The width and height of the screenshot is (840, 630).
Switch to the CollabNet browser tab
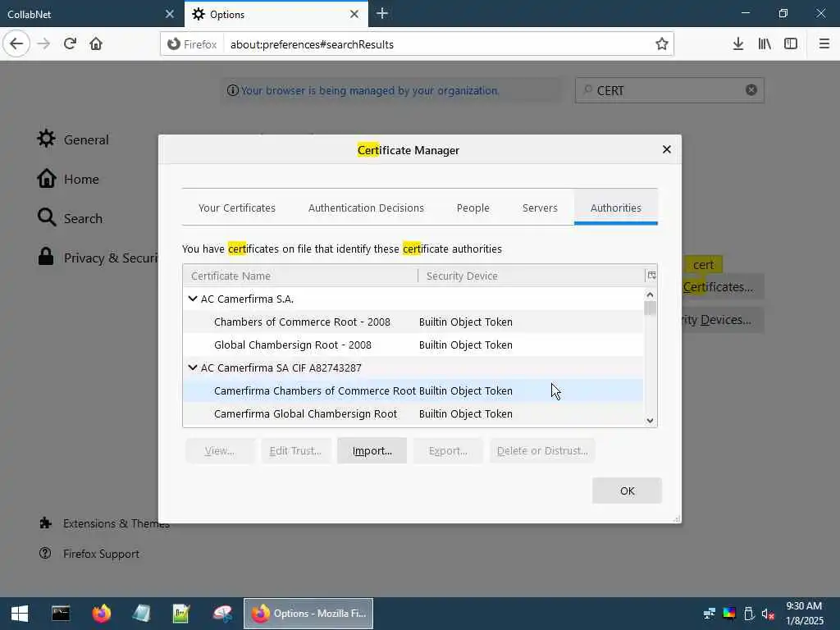pyautogui.click(x=92, y=14)
